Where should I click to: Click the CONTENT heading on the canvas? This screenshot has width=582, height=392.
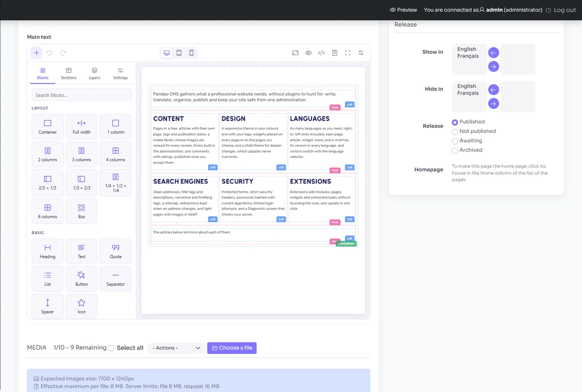point(168,119)
